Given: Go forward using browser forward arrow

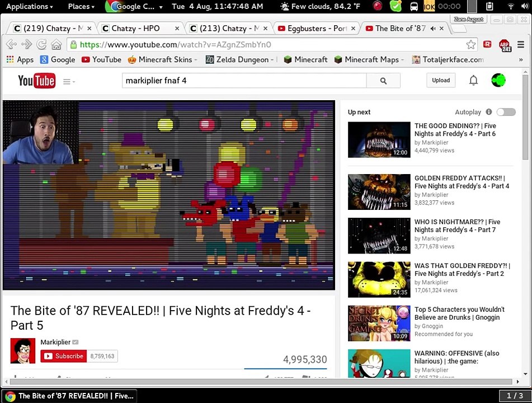Looking at the screenshot, I should 26,44.
